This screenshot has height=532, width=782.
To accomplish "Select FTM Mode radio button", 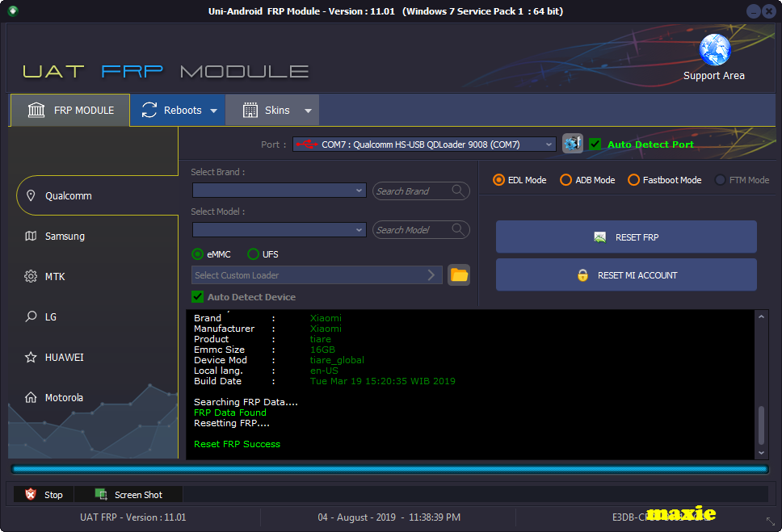I will point(720,180).
